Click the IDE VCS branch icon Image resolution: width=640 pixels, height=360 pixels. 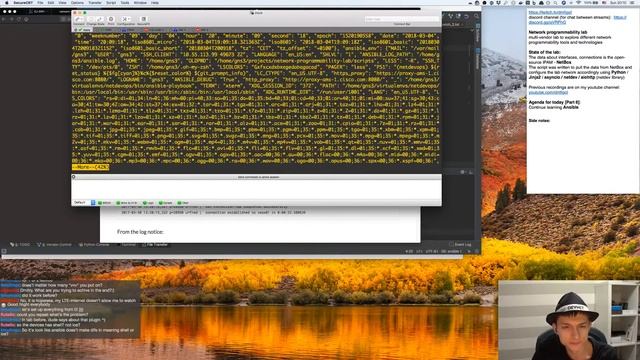coord(450,16)
